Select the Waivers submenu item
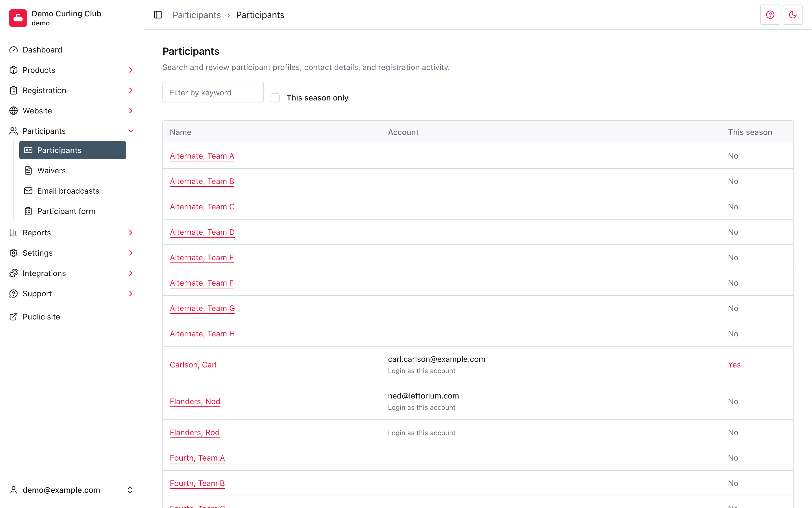The image size is (812, 508). pos(73,170)
